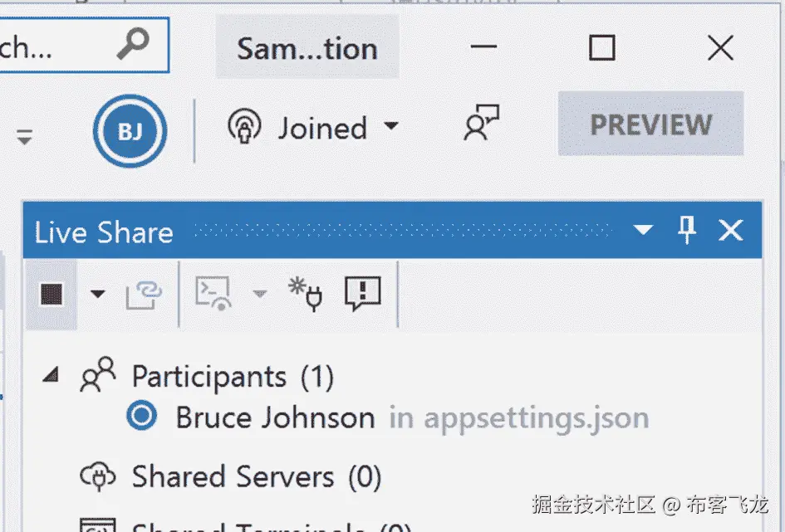Stop the collaboration session square button

52,294
